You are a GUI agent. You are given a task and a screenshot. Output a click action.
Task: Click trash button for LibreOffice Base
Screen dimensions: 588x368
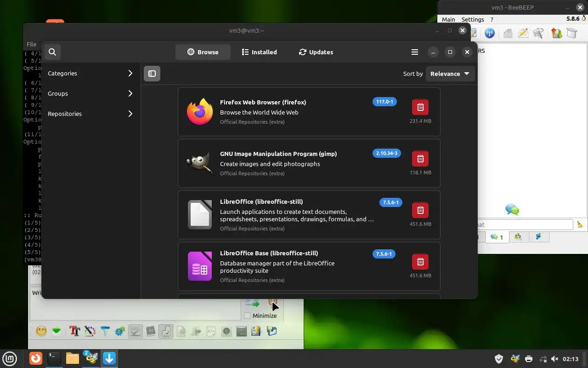[x=420, y=262]
